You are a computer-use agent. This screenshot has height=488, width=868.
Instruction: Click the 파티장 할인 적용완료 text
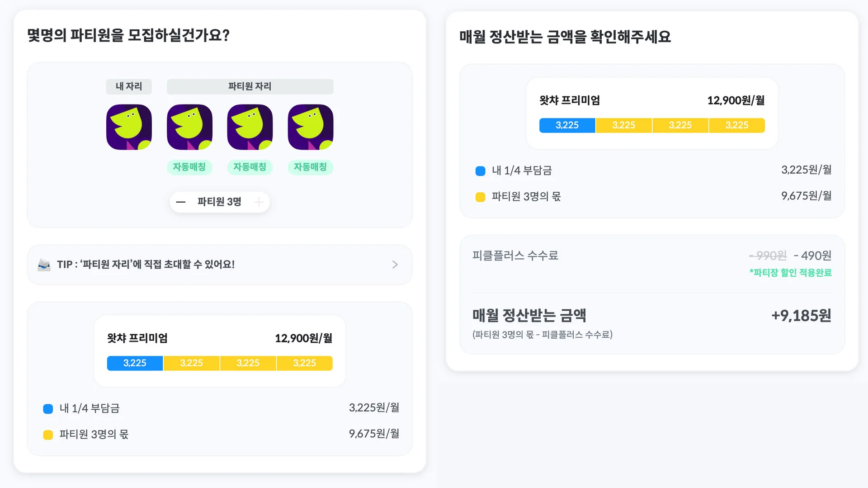click(x=790, y=273)
